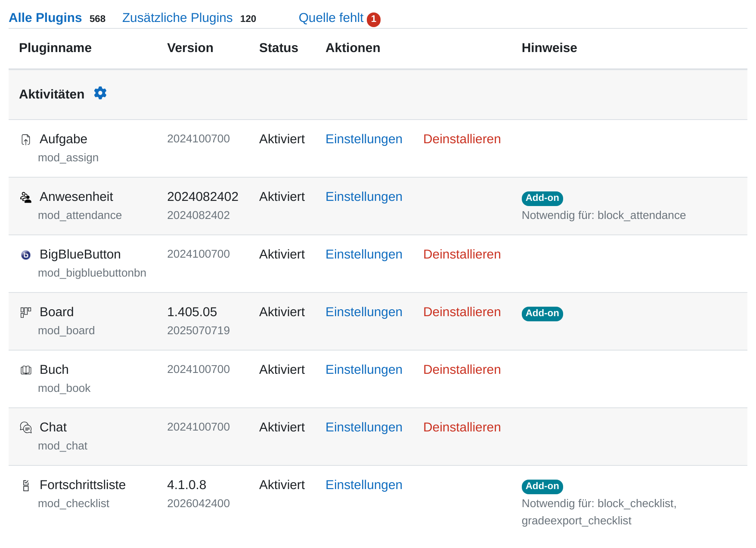This screenshot has height=548, width=756.
Task: Click the mod_bigbluebuttonbn component name
Action: tap(92, 273)
